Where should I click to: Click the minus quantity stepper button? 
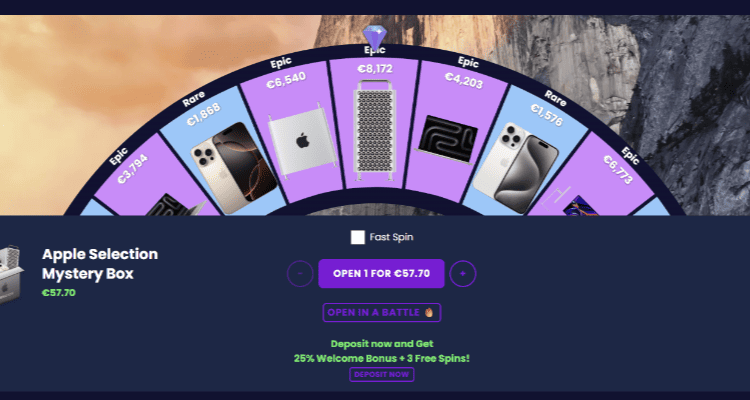pos(300,274)
